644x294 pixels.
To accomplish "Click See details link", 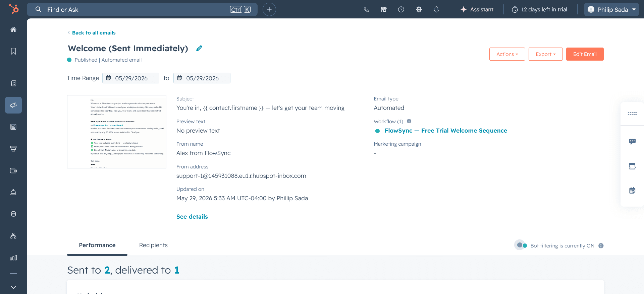I will 192,217.
